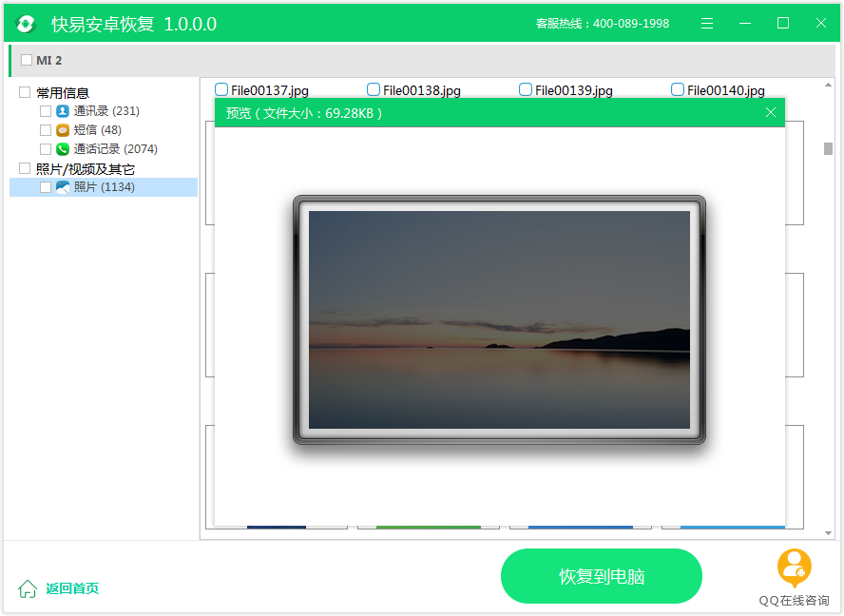Click the scrollbar down arrow

click(828, 533)
